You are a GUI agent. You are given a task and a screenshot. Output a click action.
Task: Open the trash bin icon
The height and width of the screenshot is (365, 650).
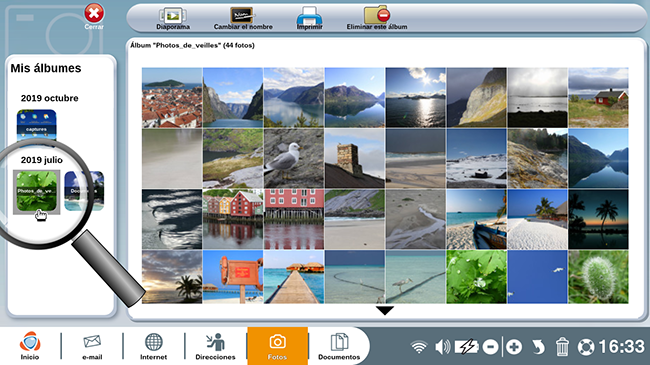point(562,347)
